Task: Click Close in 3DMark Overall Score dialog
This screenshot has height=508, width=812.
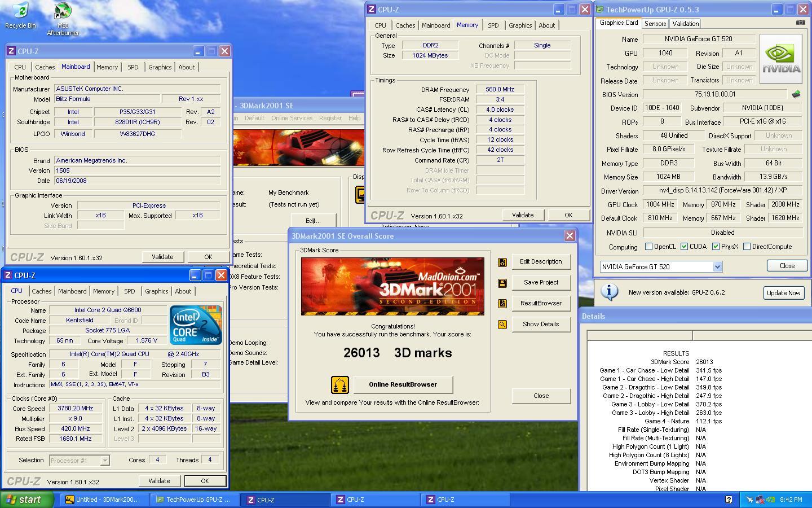Action: point(541,396)
